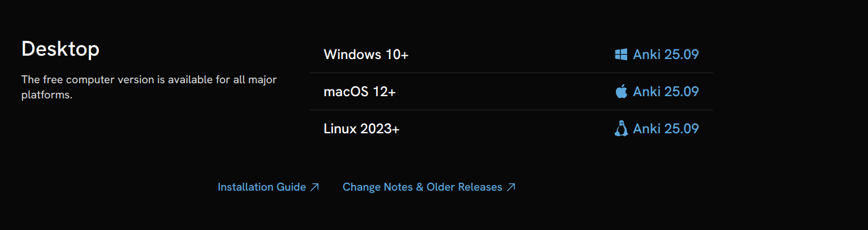This screenshot has width=868, height=230.
Task: Click the 'Desktop' section heading
Action: click(x=60, y=49)
